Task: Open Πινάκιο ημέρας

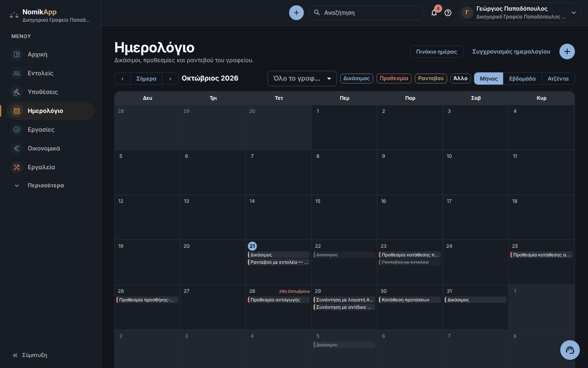Action: [x=437, y=52]
